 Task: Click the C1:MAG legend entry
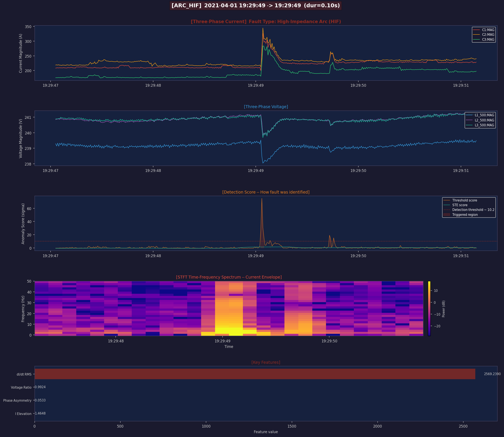[x=488, y=30]
